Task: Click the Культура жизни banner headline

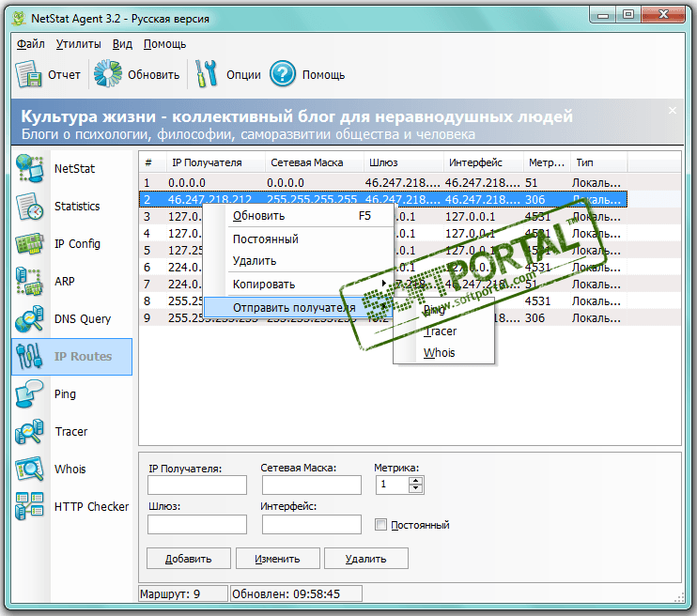Action: pos(297,116)
